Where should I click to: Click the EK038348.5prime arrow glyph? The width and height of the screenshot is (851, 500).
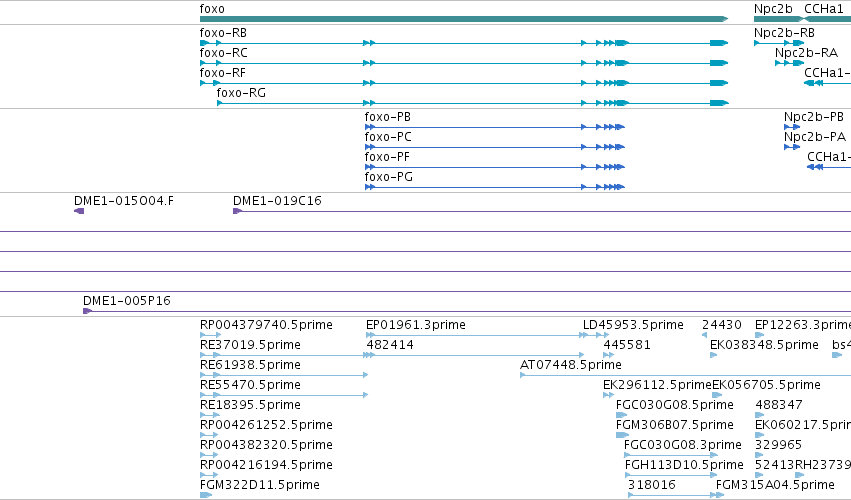(714, 355)
